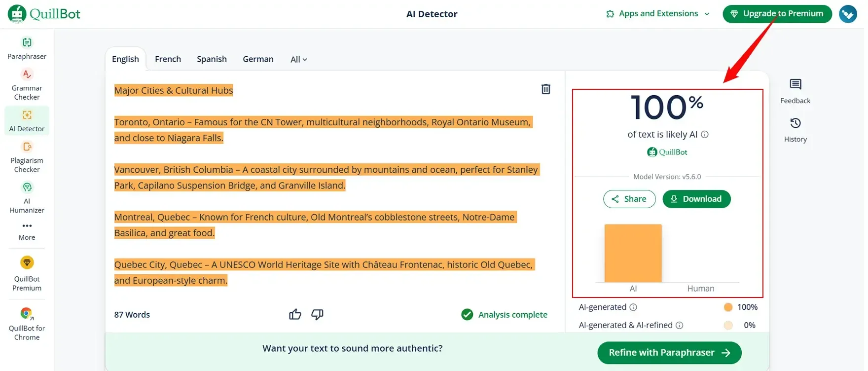The height and width of the screenshot is (371, 868).
Task: Share the AI detection report
Action: tap(629, 199)
